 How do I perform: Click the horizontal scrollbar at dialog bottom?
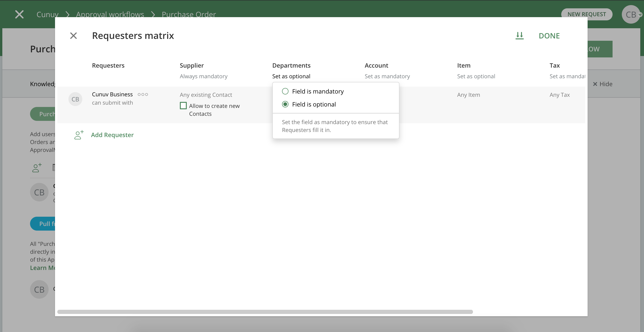[x=265, y=312]
